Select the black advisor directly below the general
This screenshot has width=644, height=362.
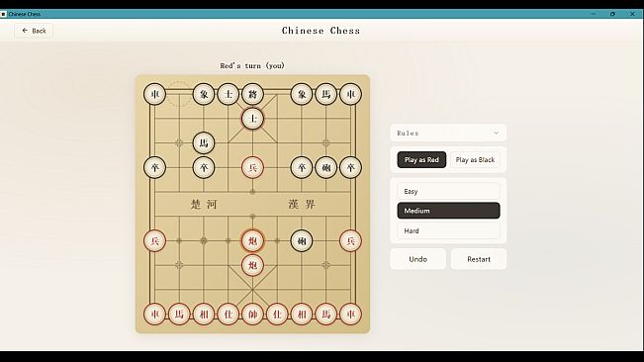point(252,119)
